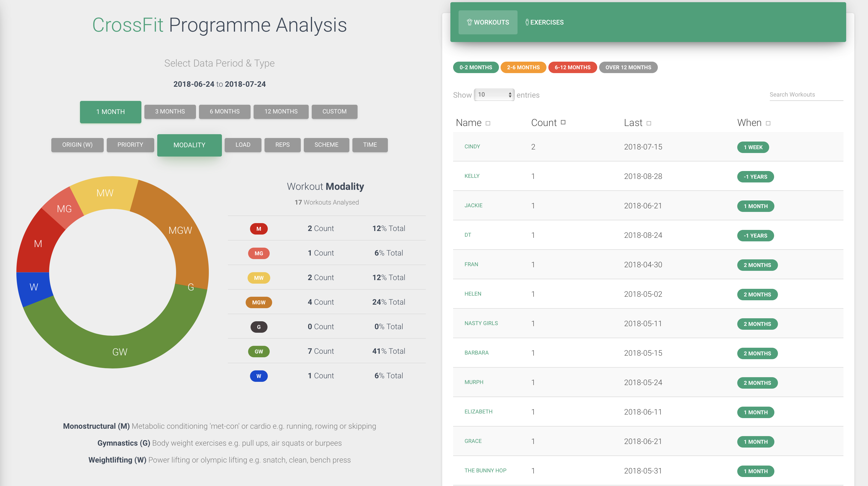Screen dimensions: 868x486
Task: Select the red M donut segment
Action: (38, 244)
